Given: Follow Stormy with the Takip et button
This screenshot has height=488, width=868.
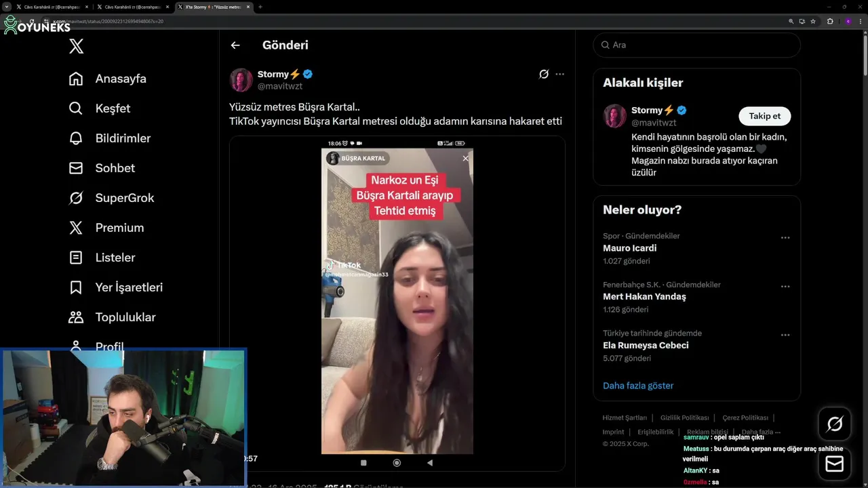Looking at the screenshot, I should tap(764, 116).
